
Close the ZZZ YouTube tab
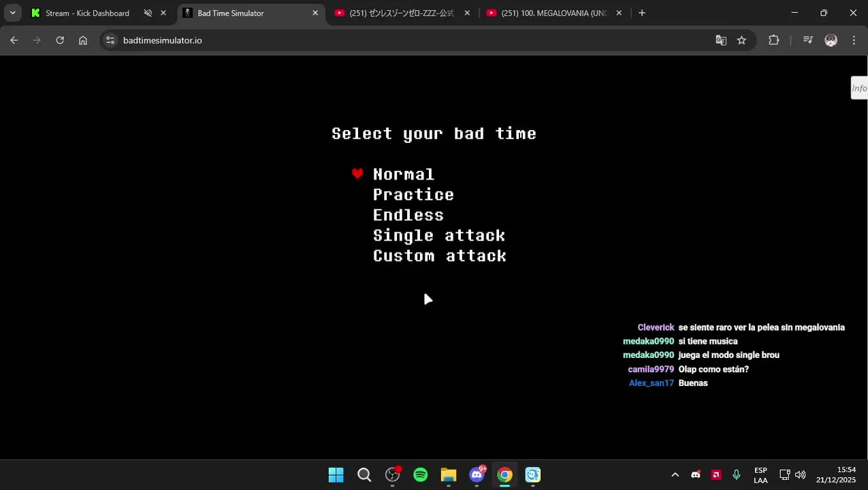(x=467, y=13)
